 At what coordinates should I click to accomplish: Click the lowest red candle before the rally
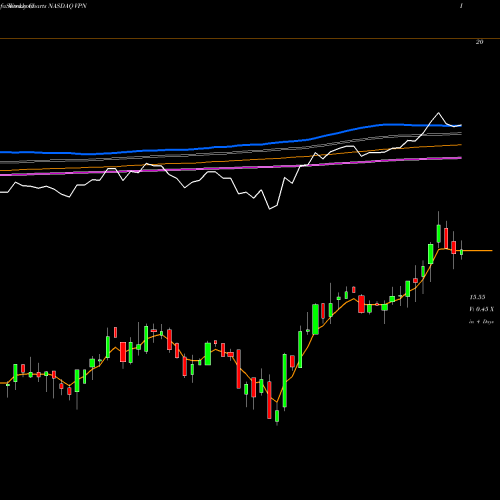269,400
